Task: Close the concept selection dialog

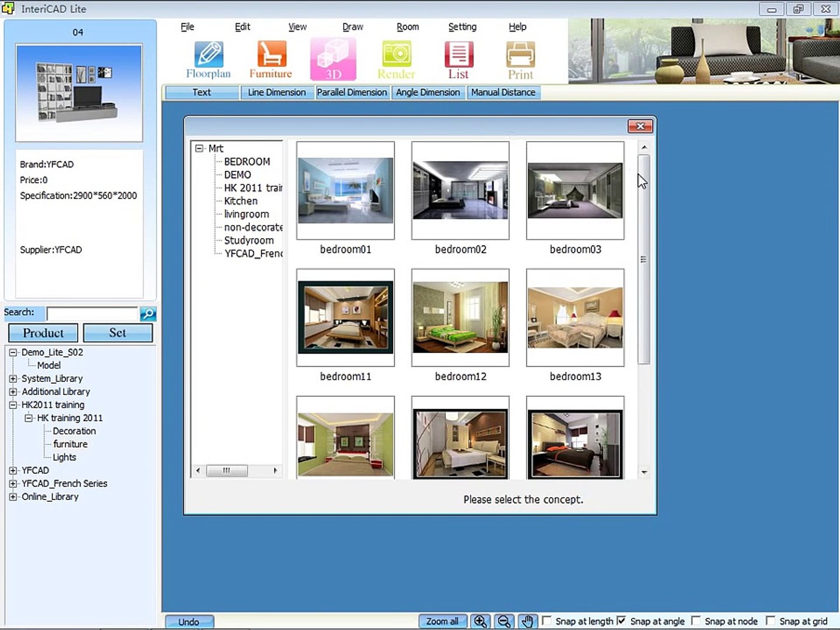Action: (640, 126)
